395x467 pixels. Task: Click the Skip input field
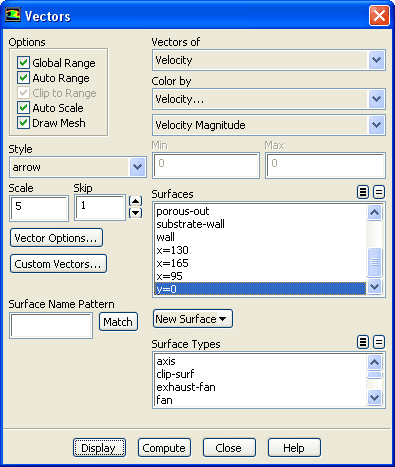(100, 208)
